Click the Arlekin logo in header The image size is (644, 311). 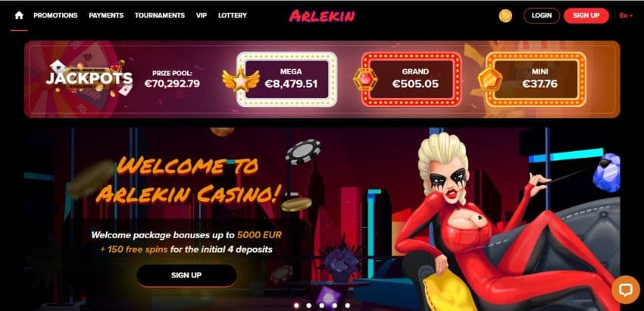click(x=321, y=16)
